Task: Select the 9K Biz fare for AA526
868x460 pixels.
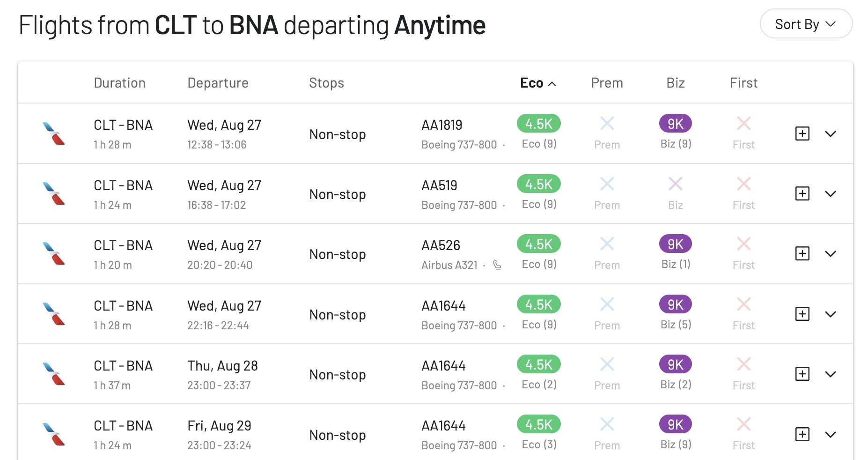Action: click(675, 244)
